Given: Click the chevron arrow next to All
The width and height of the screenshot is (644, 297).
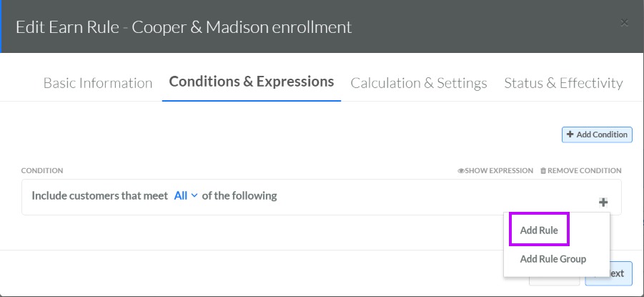Looking at the screenshot, I should (x=194, y=196).
